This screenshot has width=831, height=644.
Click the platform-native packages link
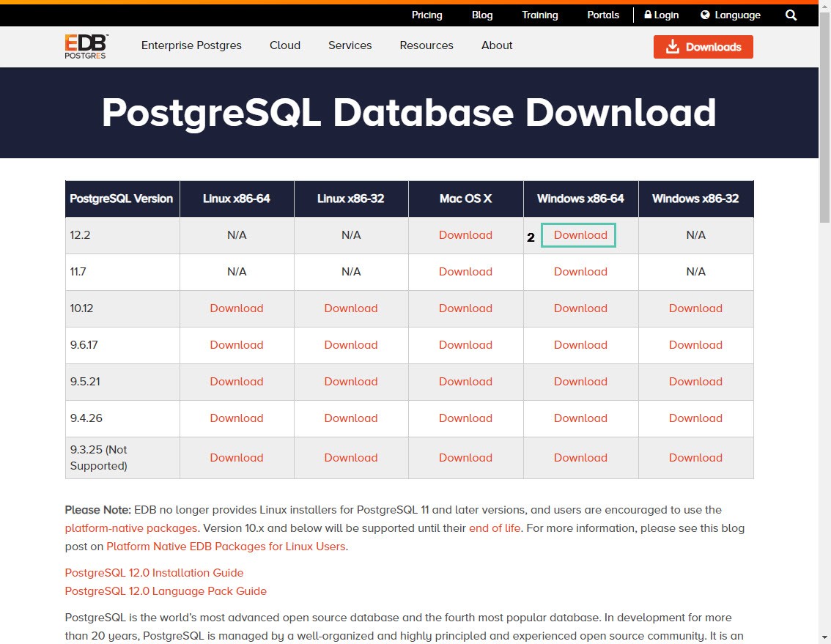tap(130, 528)
